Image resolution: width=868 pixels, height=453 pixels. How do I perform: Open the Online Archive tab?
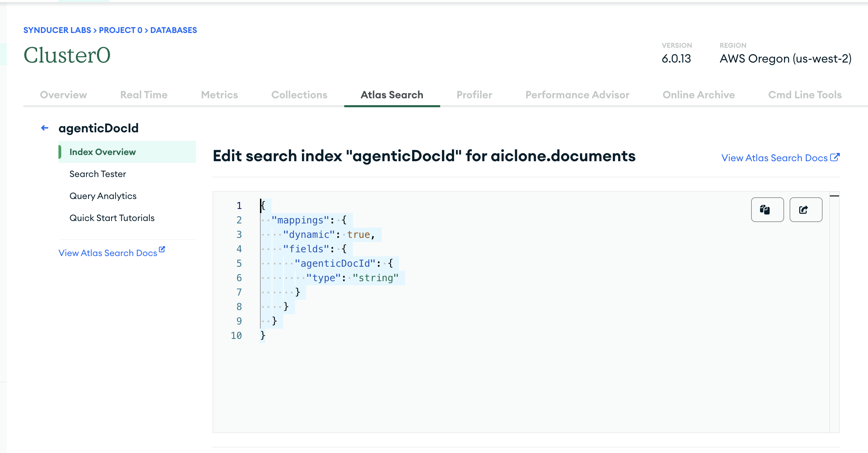(698, 95)
